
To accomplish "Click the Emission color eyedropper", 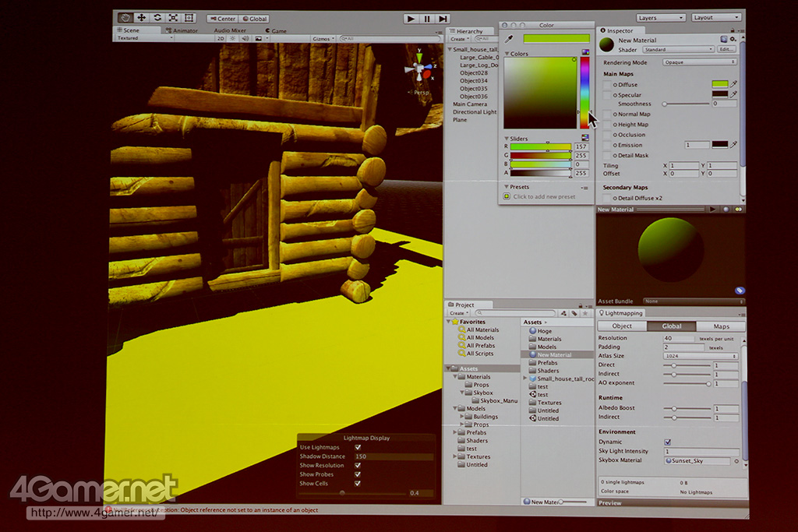I will [x=733, y=144].
